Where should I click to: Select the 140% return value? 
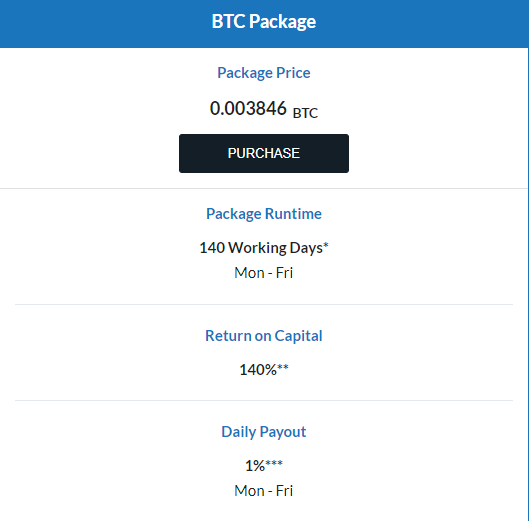pyautogui.click(x=258, y=370)
